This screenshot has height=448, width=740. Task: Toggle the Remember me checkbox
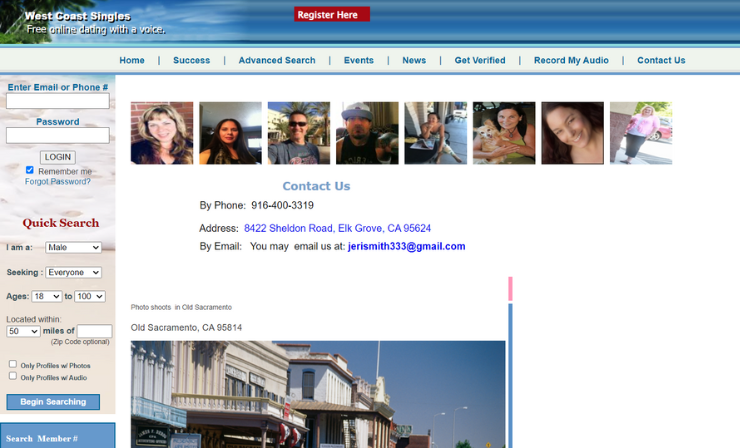point(30,170)
